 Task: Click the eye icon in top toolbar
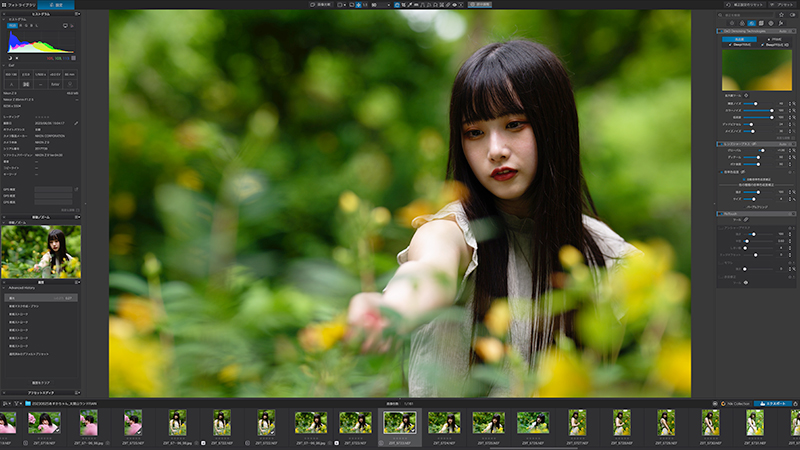[455, 5]
